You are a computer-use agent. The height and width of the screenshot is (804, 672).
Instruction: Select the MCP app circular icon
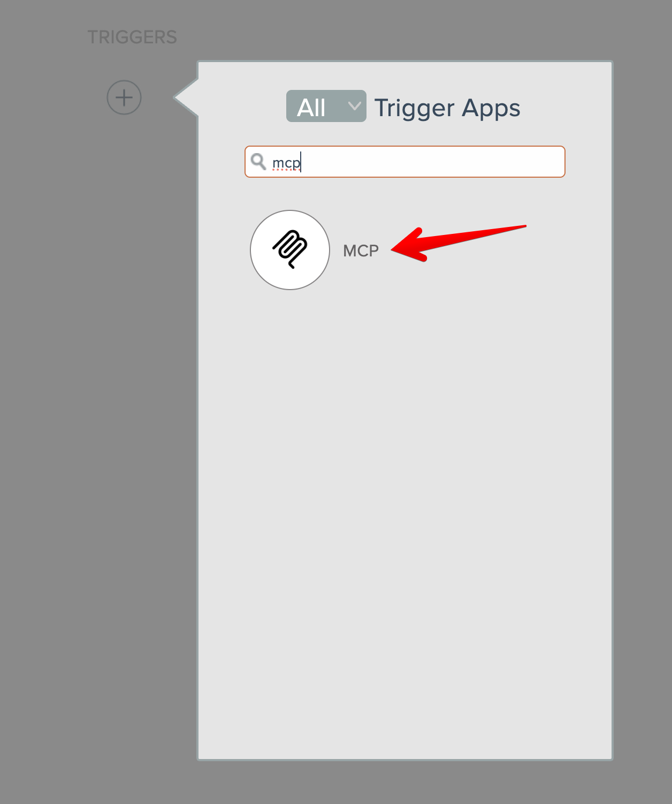[x=290, y=250]
